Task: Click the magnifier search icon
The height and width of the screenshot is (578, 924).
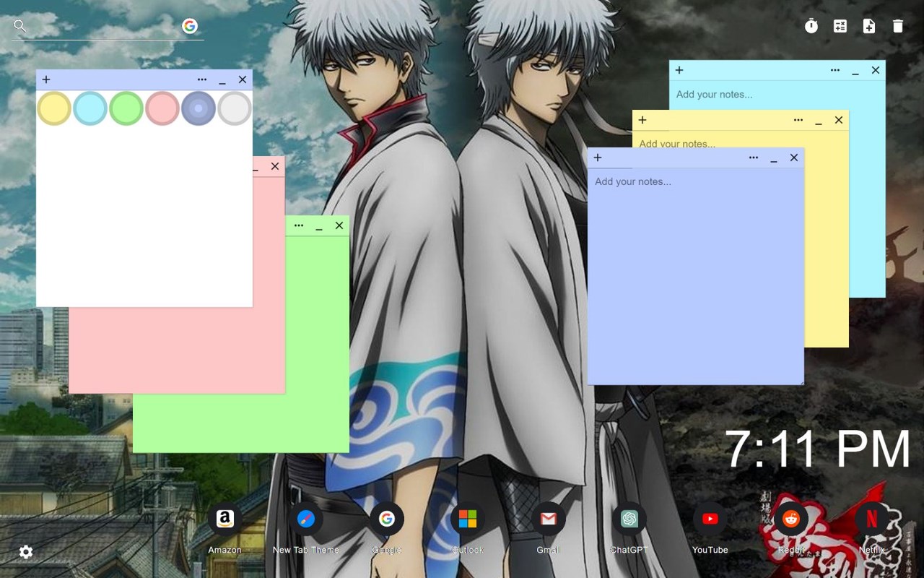Action: pos(20,26)
